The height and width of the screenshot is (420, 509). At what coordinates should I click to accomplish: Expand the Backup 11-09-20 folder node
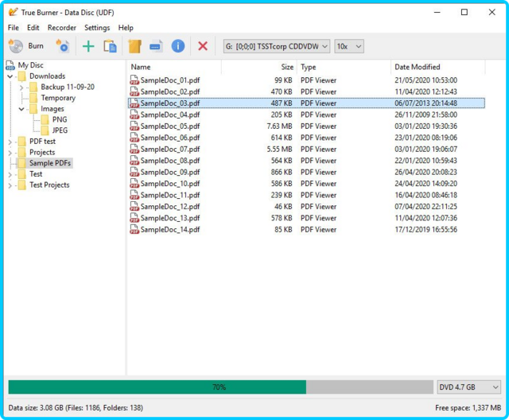(21, 87)
